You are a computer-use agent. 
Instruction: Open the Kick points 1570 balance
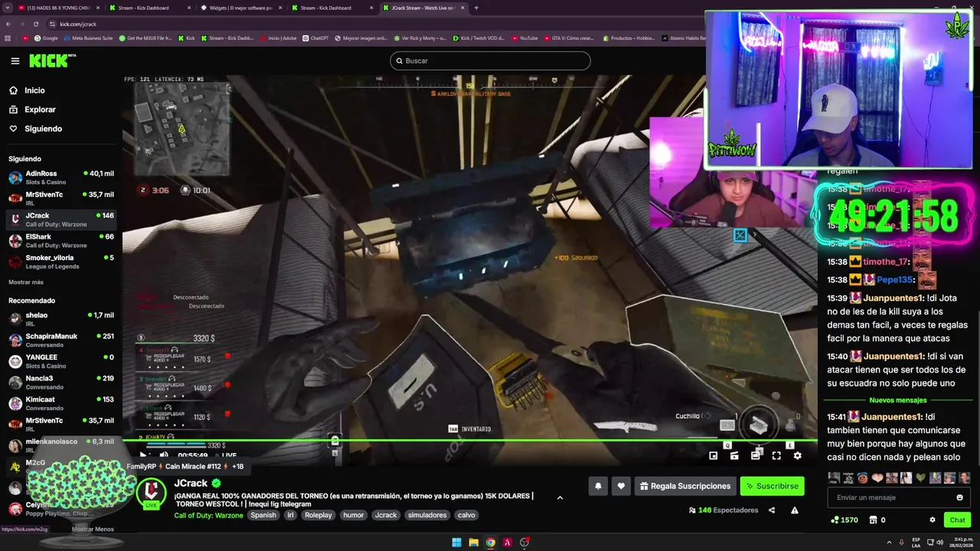[844, 520]
